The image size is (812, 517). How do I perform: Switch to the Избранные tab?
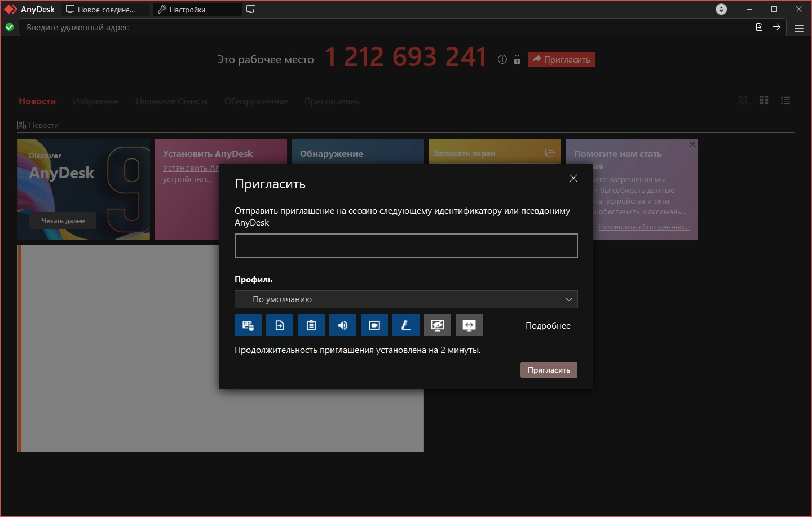click(x=96, y=101)
